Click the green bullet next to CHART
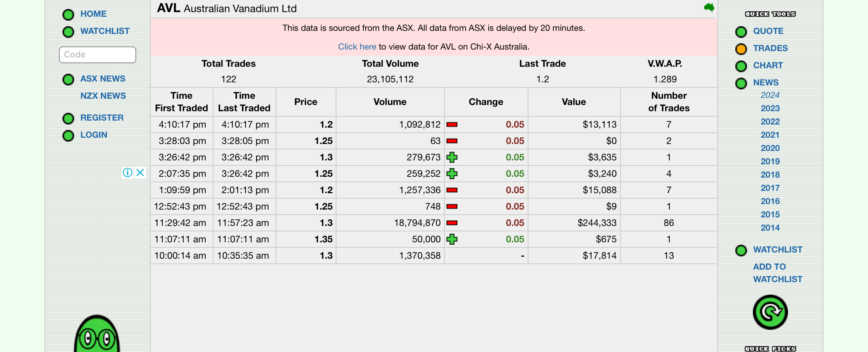 click(x=741, y=66)
